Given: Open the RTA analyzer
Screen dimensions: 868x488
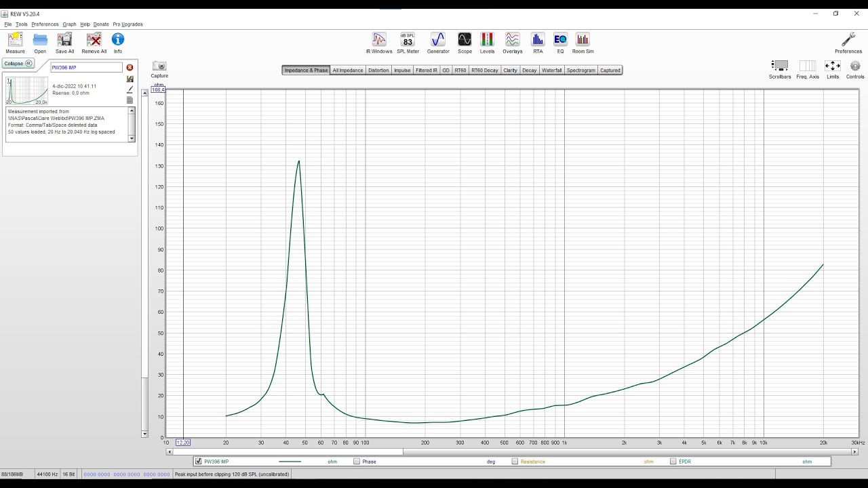Looking at the screenshot, I should (x=538, y=39).
